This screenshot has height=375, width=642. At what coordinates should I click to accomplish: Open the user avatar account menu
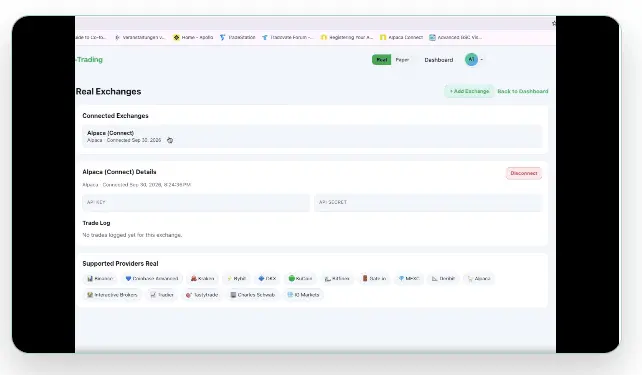click(x=474, y=60)
